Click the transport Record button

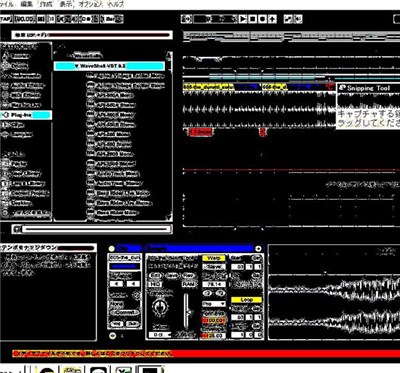tap(262, 19)
